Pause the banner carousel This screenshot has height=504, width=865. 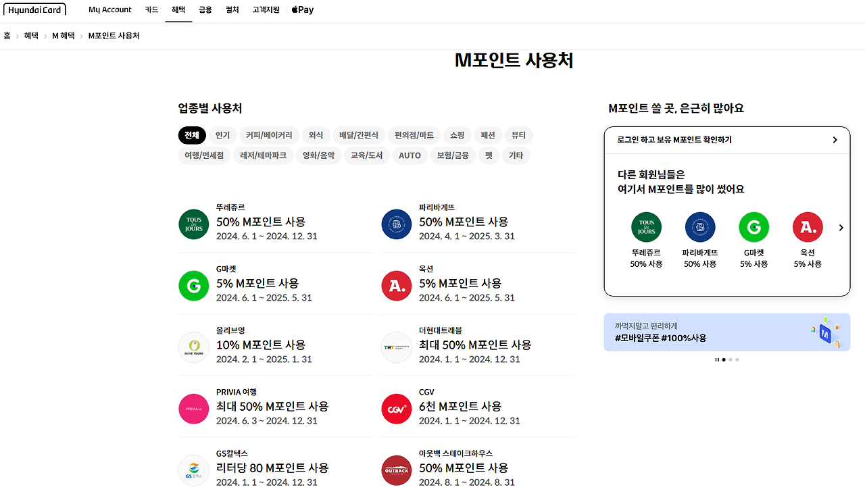[717, 360]
